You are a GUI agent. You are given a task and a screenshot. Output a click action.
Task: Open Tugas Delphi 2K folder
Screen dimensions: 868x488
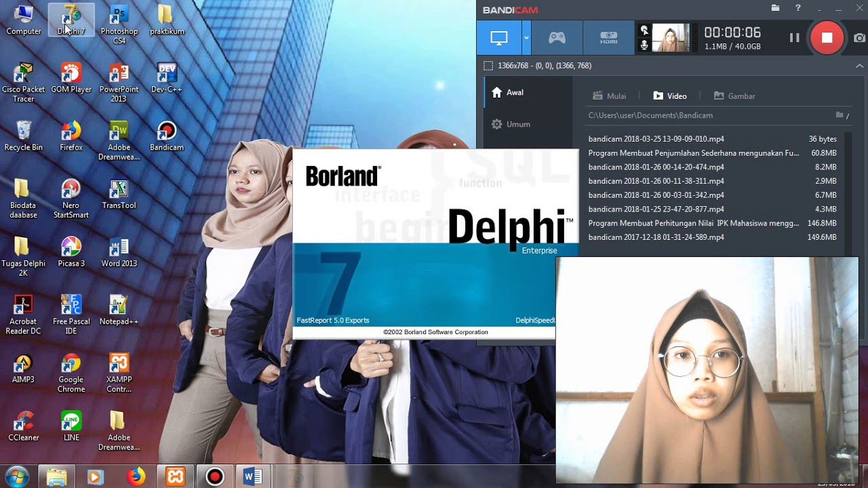pos(24,257)
